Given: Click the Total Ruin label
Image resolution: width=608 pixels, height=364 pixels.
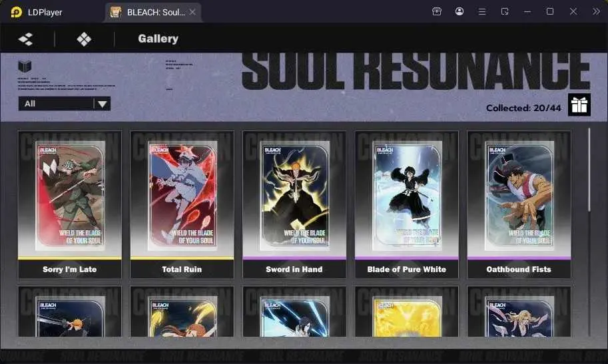Looking at the screenshot, I should click(x=182, y=269).
